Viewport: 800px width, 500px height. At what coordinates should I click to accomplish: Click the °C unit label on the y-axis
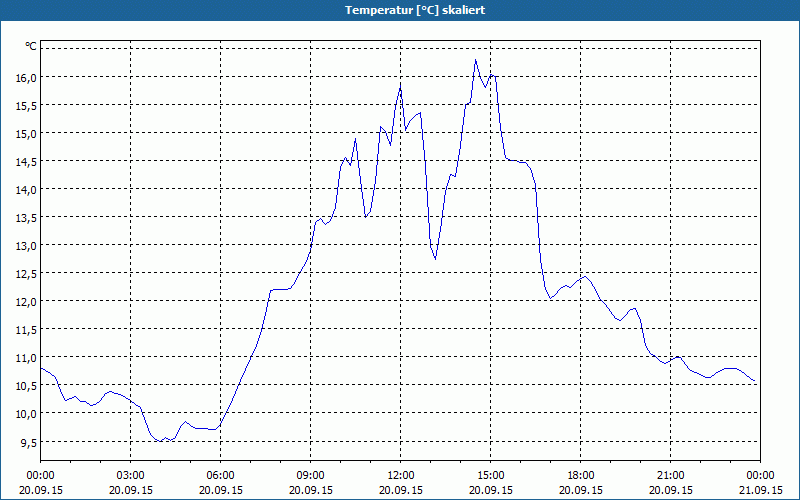(x=31, y=46)
